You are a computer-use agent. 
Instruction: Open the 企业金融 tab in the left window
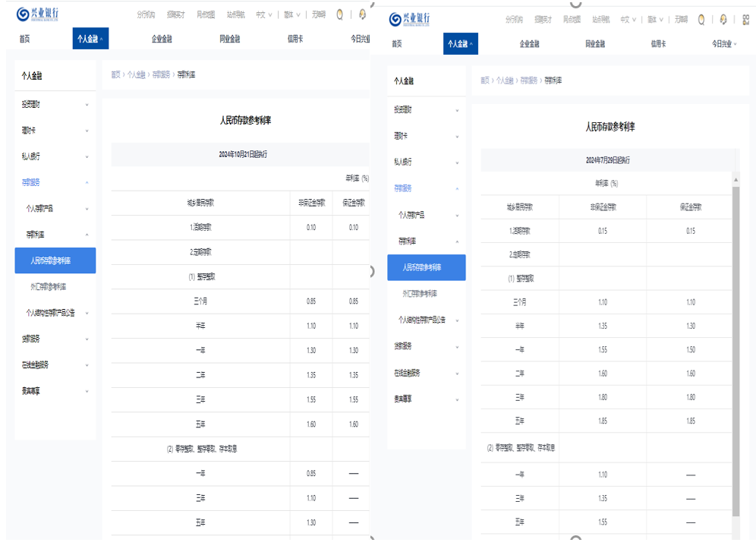coord(162,39)
